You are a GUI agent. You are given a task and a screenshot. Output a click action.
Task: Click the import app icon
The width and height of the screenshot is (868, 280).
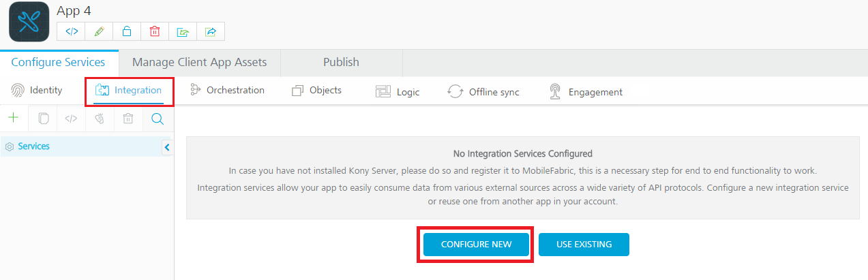[x=183, y=31]
